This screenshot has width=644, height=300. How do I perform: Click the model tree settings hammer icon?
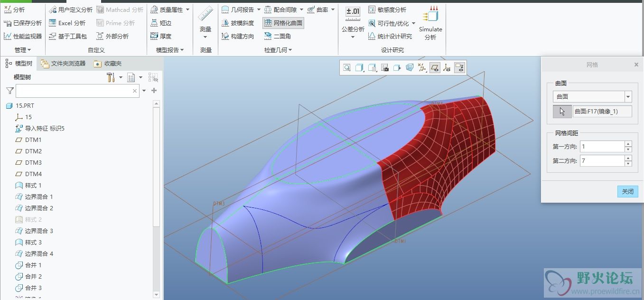[x=111, y=77]
